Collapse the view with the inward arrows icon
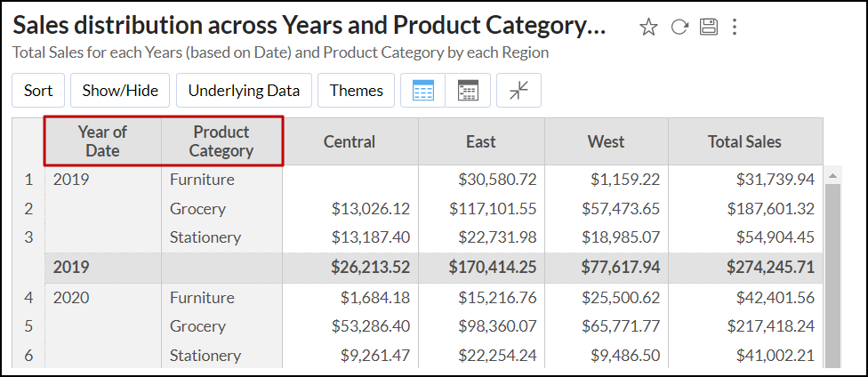The width and height of the screenshot is (868, 377). (518, 91)
